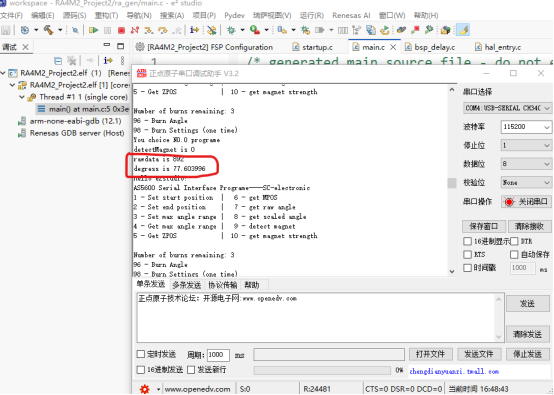Switch to the 多条发送 tab

tap(187, 285)
